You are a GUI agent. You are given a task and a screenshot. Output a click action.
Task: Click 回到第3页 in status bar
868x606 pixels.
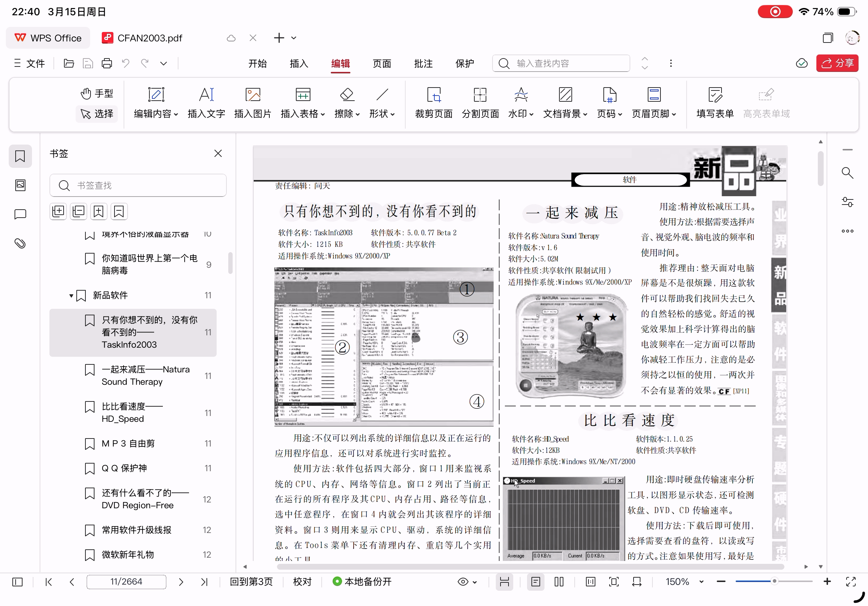click(251, 582)
